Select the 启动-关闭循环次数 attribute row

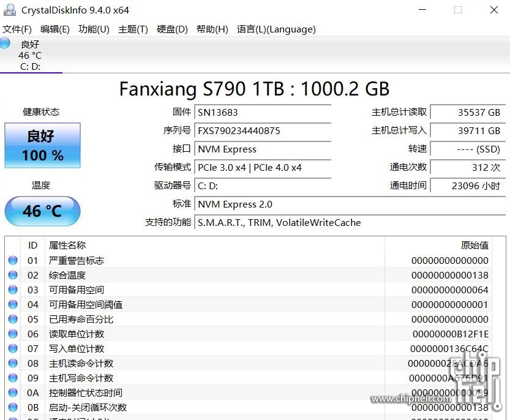coord(249,407)
